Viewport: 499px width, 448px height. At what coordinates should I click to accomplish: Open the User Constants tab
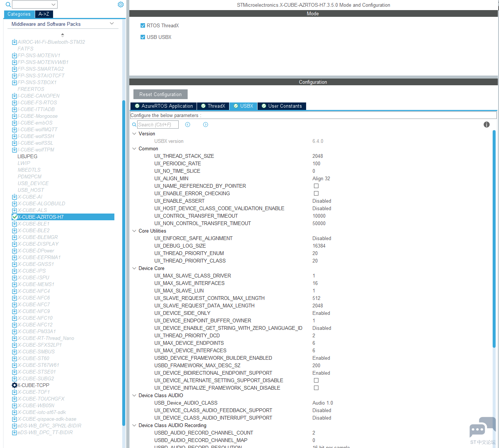(282, 106)
